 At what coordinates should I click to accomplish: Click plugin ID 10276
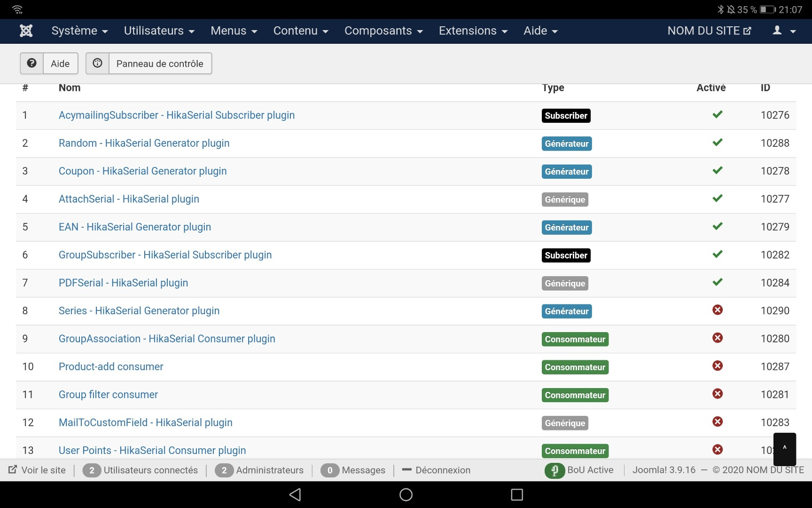[775, 115]
